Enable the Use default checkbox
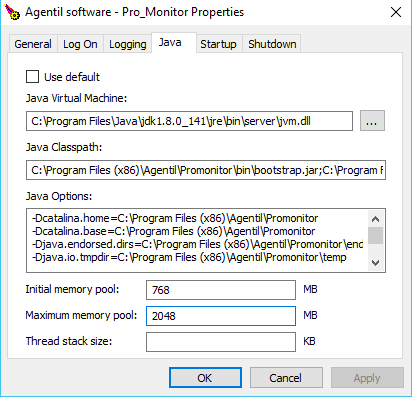Viewport: 412px width, 397px height. pos(32,77)
